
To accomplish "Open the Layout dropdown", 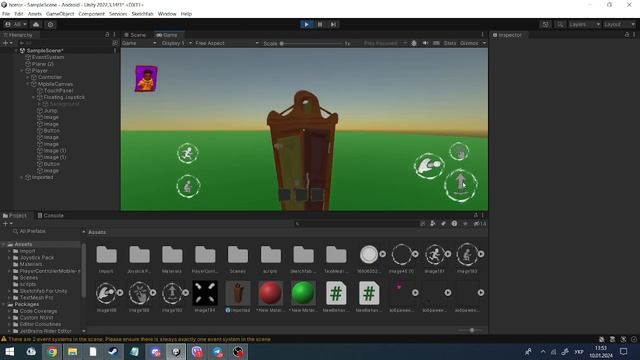I will [x=619, y=24].
